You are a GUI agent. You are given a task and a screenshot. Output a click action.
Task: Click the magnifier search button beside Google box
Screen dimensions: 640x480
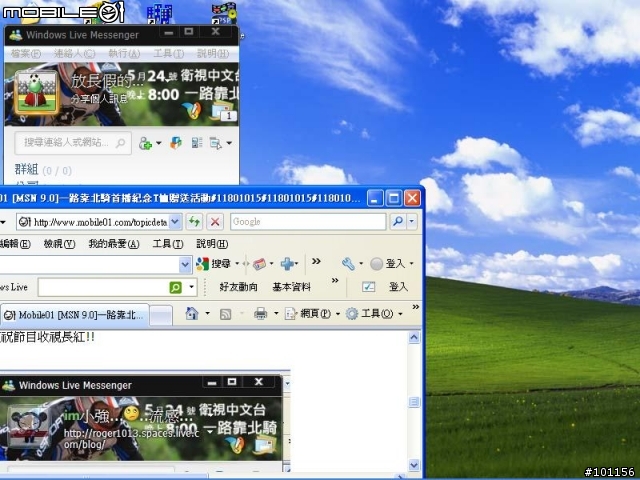click(x=397, y=222)
